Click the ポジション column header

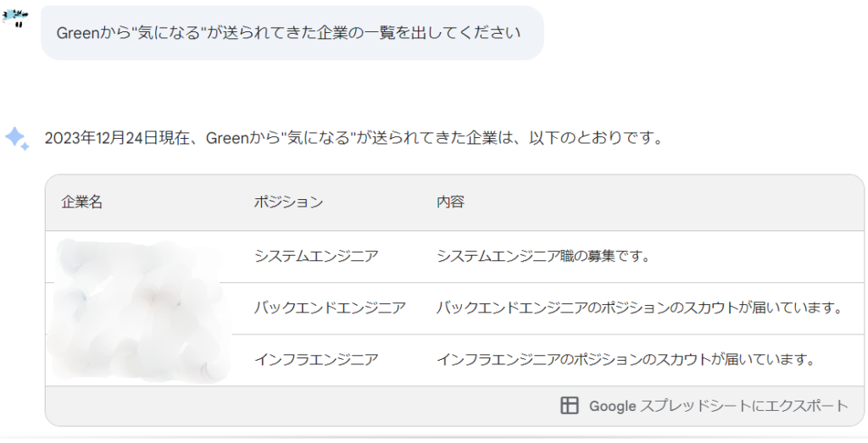pyautogui.click(x=288, y=202)
